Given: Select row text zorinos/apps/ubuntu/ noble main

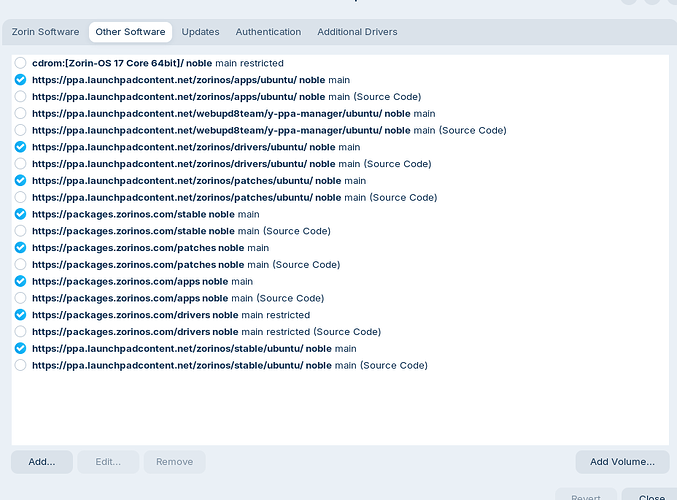Looking at the screenshot, I should 191,80.
